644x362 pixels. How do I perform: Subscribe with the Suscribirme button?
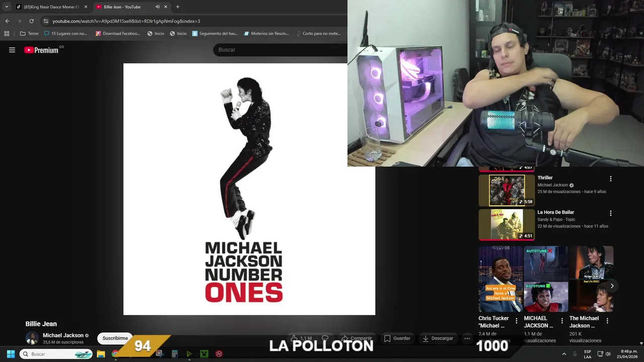115,338
